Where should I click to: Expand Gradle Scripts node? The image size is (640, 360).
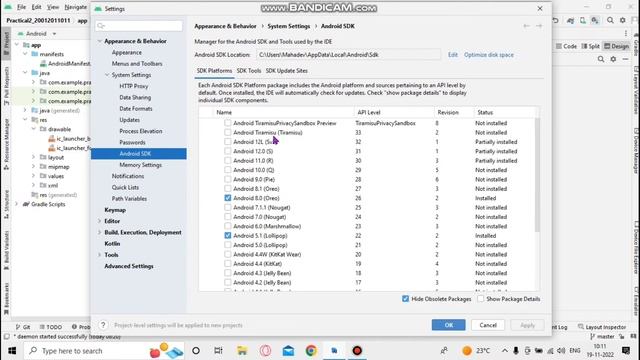tap(17, 204)
